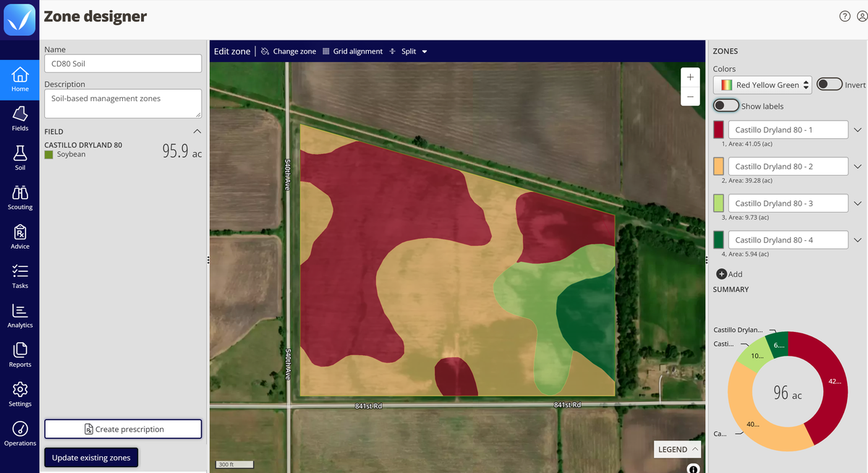Open Settings section in sidebar
Screen dimensions: 868x473
point(20,394)
